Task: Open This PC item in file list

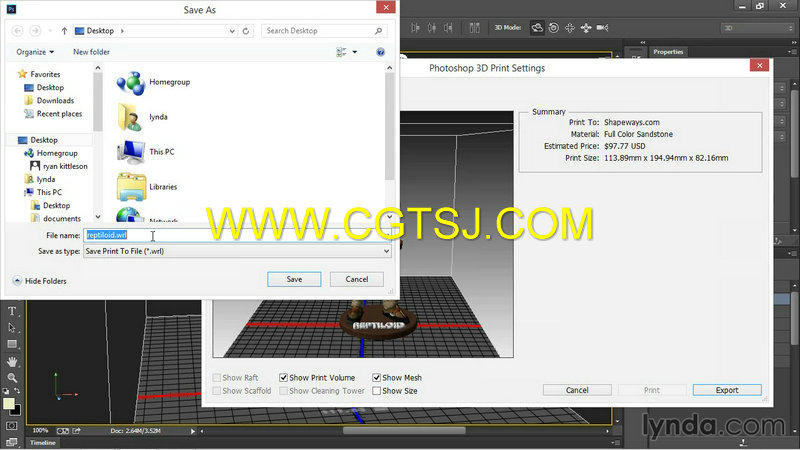Action: click(146, 152)
